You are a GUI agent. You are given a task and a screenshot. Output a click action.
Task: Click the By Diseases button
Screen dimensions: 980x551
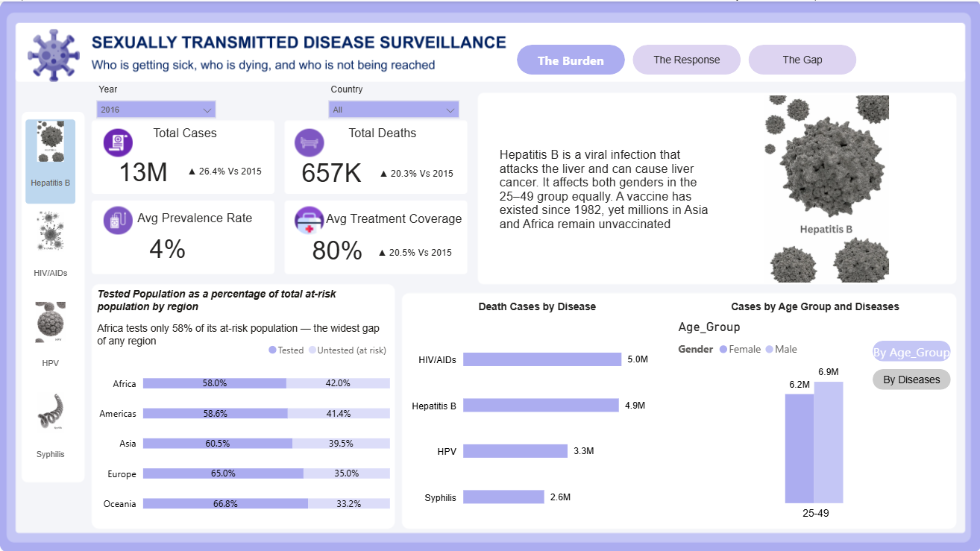(x=911, y=380)
